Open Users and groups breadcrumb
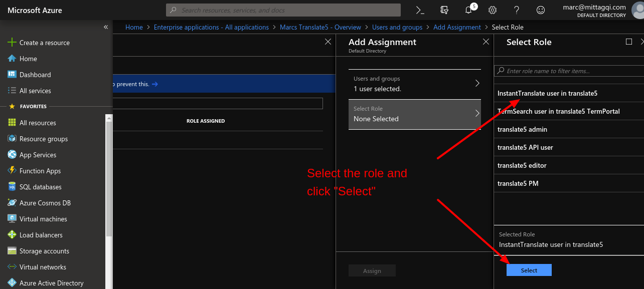 [x=397, y=27]
